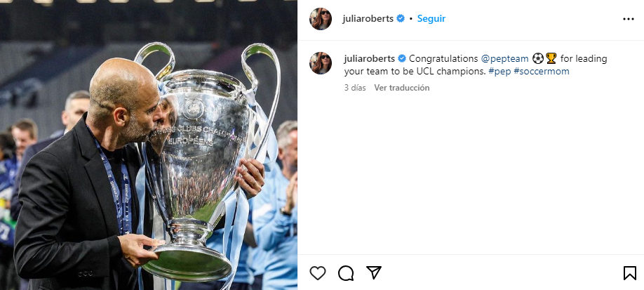Open the #pep hashtag

500,71
